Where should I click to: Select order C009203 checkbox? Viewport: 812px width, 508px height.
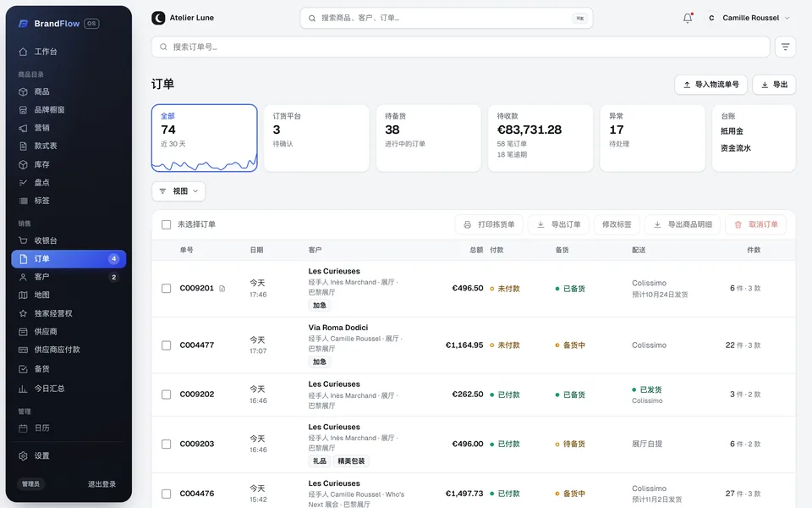(x=167, y=444)
